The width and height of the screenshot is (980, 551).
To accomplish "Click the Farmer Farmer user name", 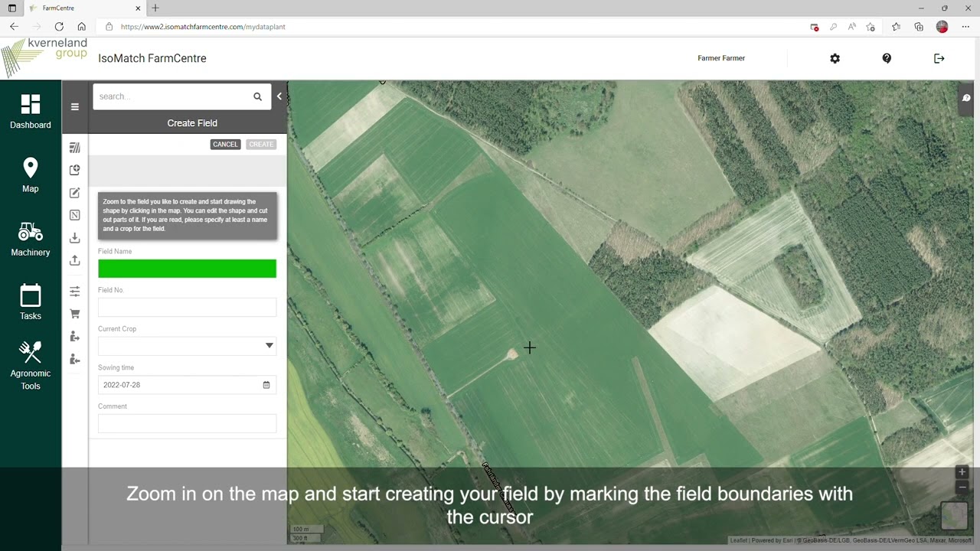I will click(x=721, y=58).
